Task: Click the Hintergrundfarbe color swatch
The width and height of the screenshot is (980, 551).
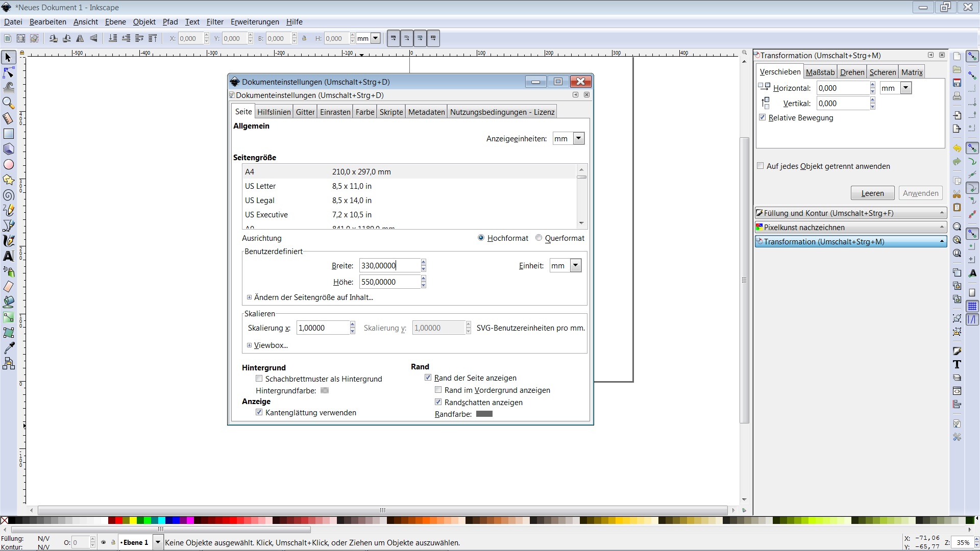Action: [325, 390]
